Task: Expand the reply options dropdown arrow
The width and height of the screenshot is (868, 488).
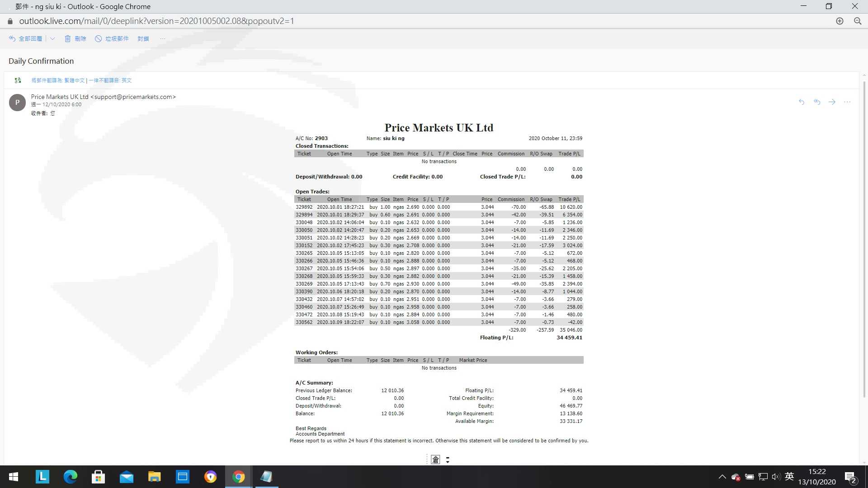Action: pos(52,38)
